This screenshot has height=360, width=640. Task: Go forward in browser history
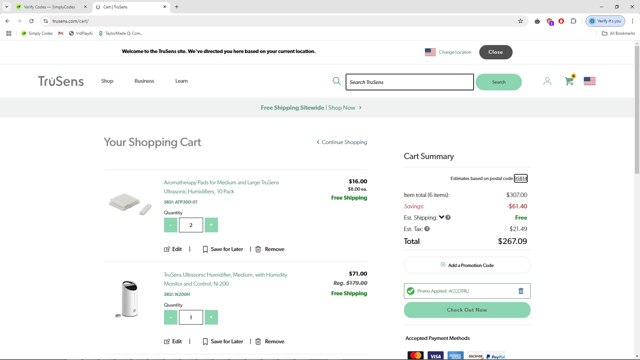(19, 21)
